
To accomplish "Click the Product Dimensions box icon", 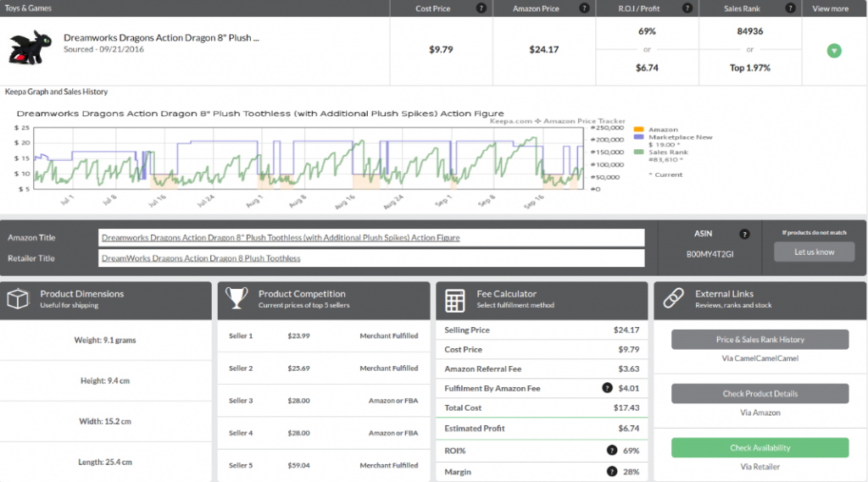I will click(x=18, y=299).
